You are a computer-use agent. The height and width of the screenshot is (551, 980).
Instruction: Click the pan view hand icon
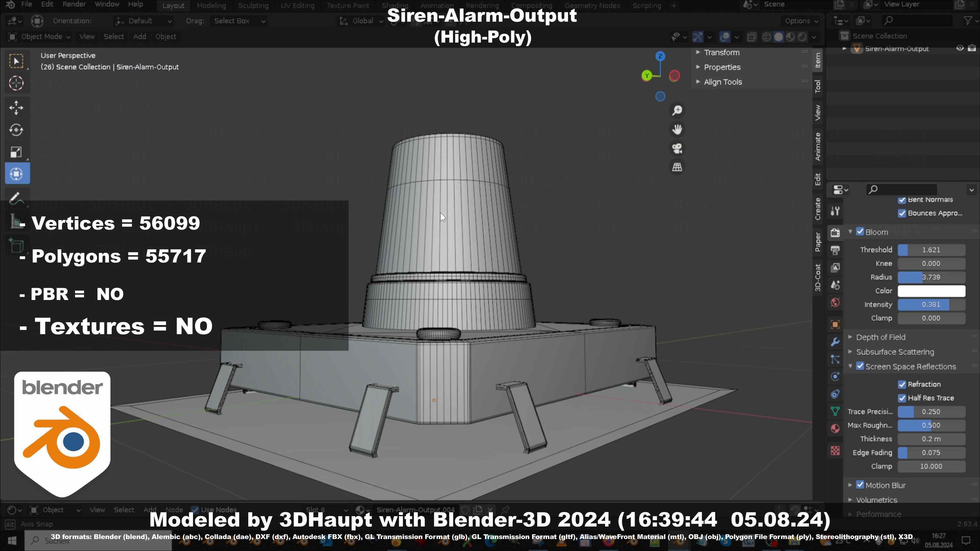pyautogui.click(x=677, y=130)
